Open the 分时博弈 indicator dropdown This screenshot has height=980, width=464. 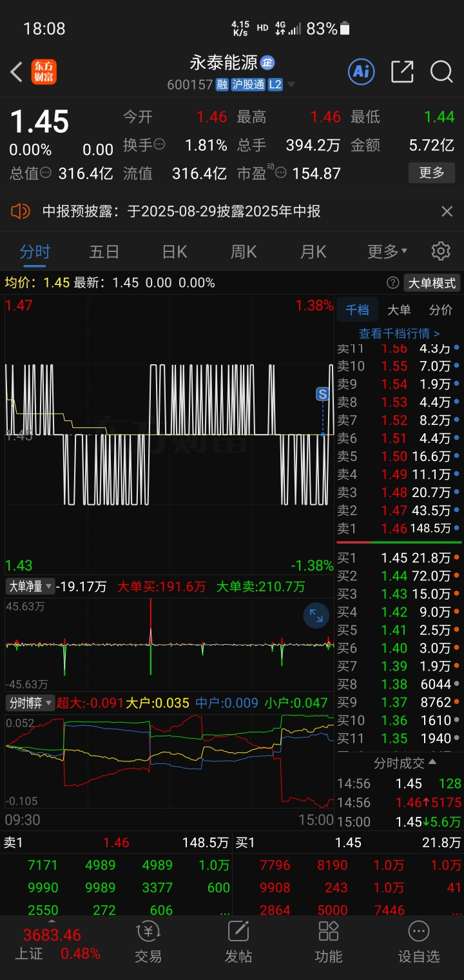pos(30,703)
